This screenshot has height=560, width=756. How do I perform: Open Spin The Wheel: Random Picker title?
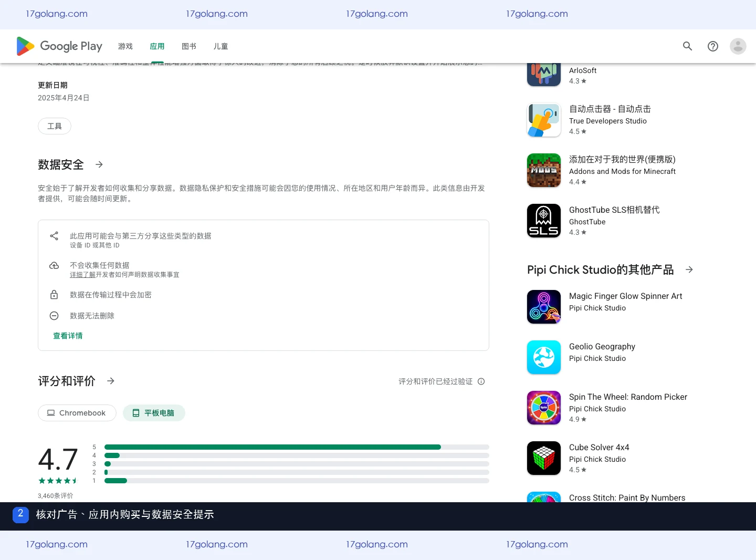pyautogui.click(x=628, y=397)
